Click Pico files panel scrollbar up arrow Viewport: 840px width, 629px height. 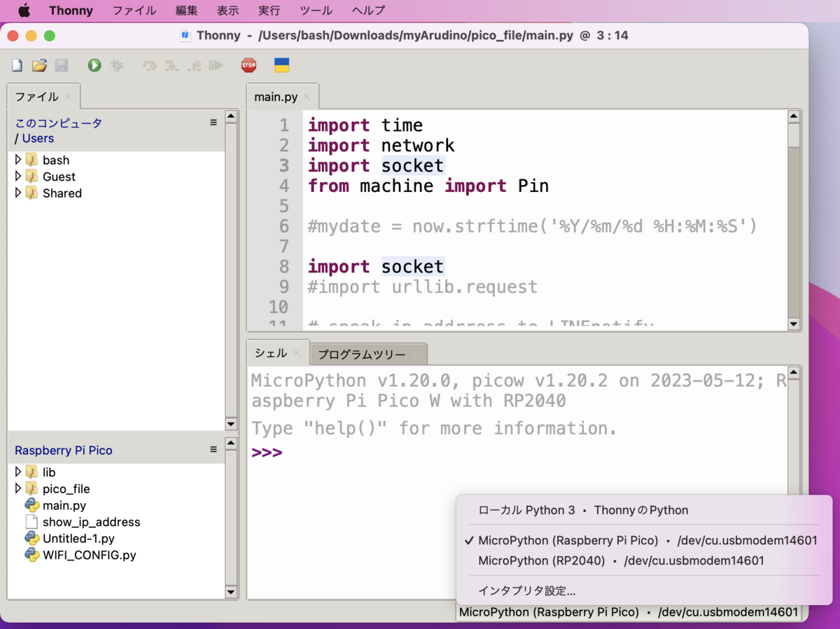231,443
